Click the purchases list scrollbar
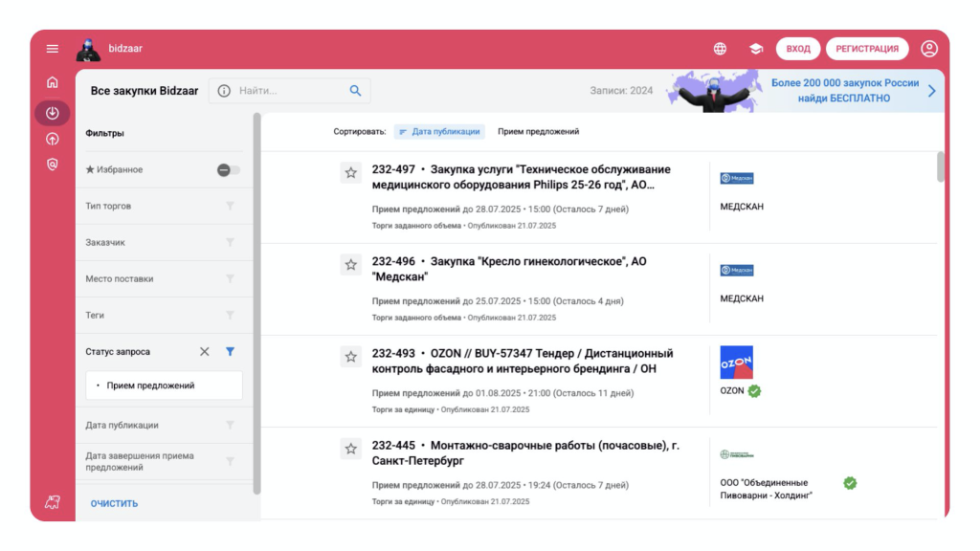The height and width of the screenshot is (551, 980). 941,166
